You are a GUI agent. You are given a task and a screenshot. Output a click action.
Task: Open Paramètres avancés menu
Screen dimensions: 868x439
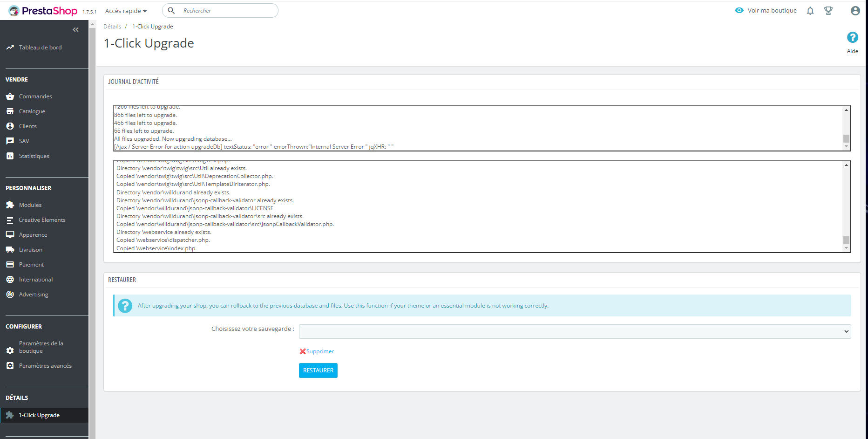click(45, 366)
